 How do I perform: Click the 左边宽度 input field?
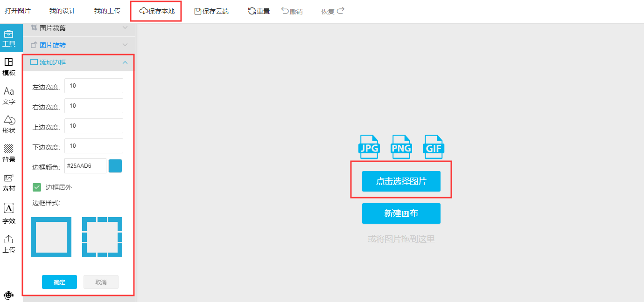click(x=94, y=86)
